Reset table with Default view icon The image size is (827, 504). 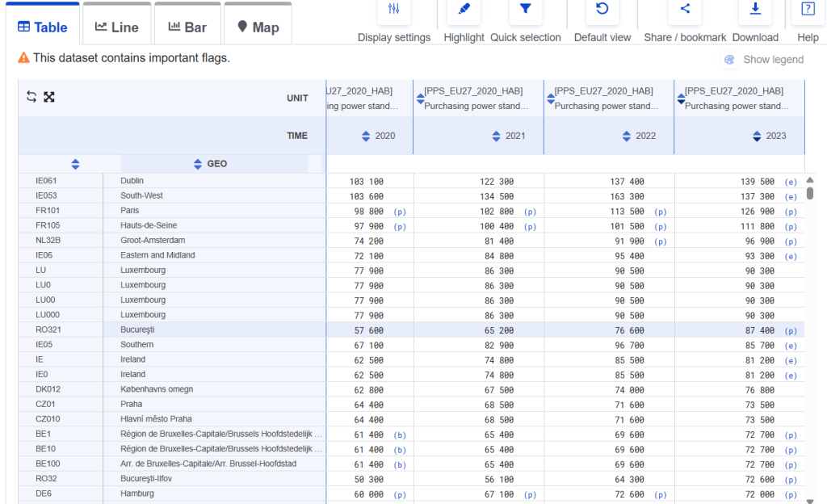point(602,10)
